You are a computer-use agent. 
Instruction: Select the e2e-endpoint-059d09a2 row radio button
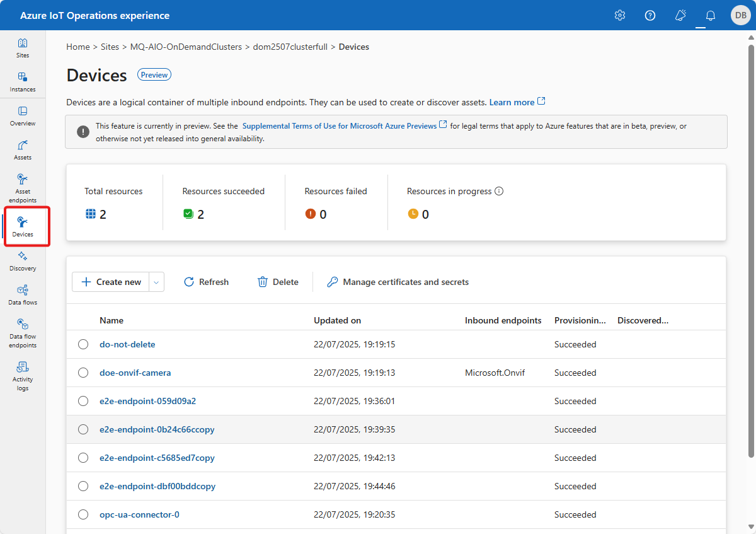83,401
